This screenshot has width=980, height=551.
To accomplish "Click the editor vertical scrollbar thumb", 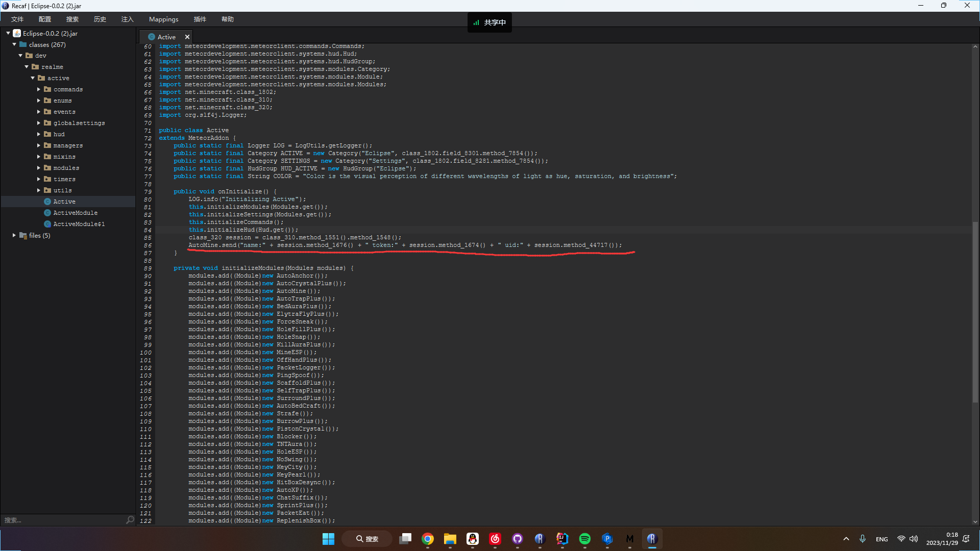I will pyautogui.click(x=975, y=312).
